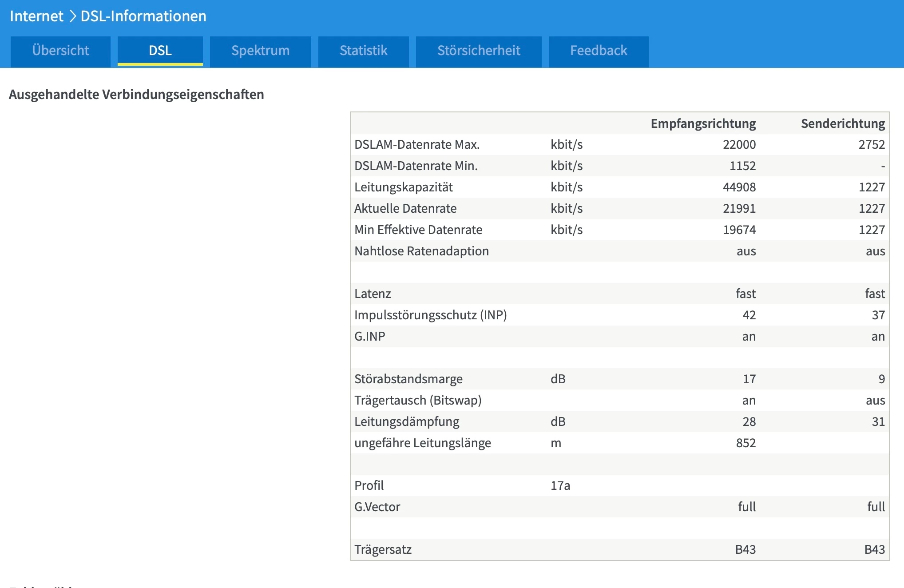Image resolution: width=904 pixels, height=588 pixels.
Task: Go to the Störsicherheit tab
Action: click(478, 51)
